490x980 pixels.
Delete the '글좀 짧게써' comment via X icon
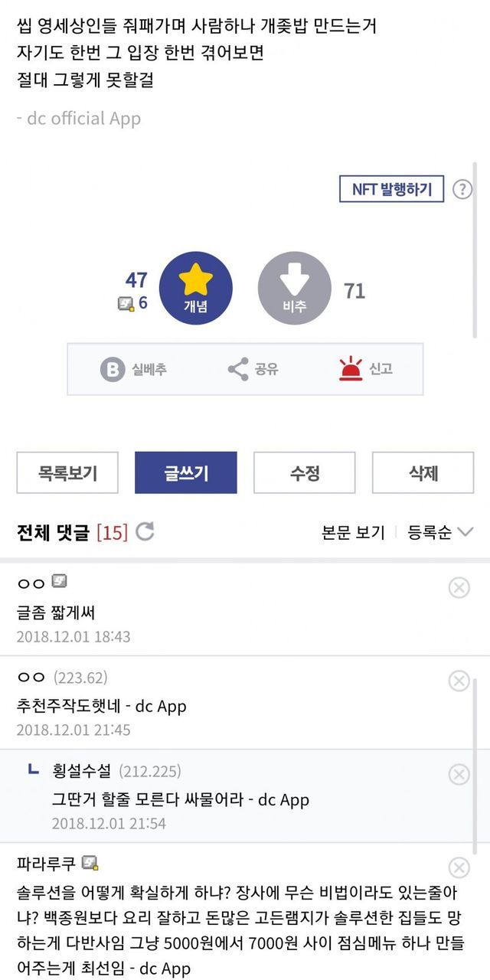[459, 587]
